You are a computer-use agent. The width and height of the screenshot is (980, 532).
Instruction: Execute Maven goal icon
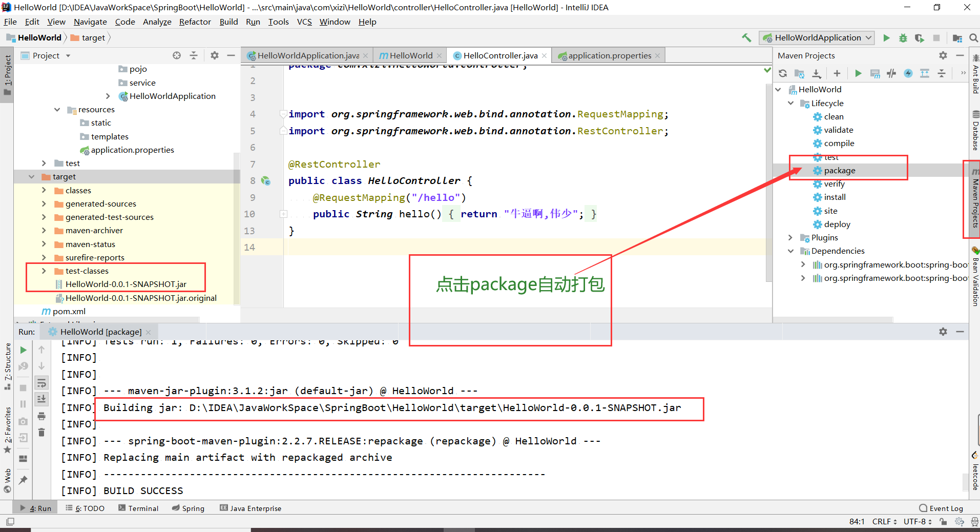pyautogui.click(x=875, y=73)
